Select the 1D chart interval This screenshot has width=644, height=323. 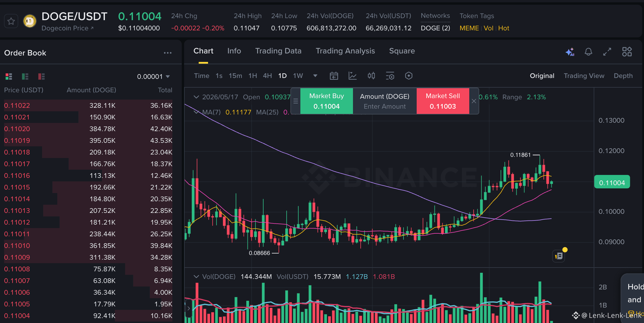(x=282, y=76)
